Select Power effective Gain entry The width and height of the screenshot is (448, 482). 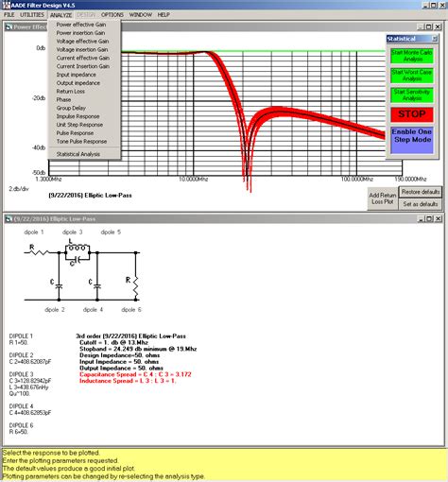81,25
